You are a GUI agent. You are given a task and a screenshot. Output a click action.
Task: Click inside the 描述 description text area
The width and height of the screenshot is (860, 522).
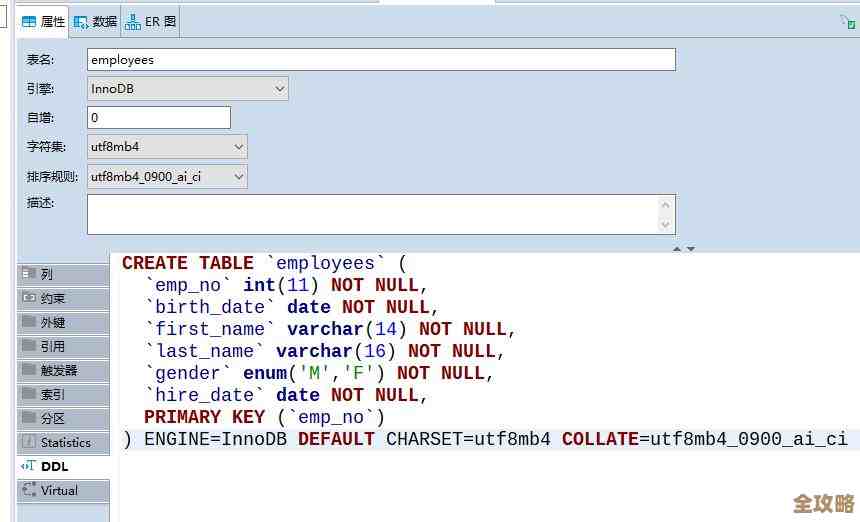tap(370, 214)
